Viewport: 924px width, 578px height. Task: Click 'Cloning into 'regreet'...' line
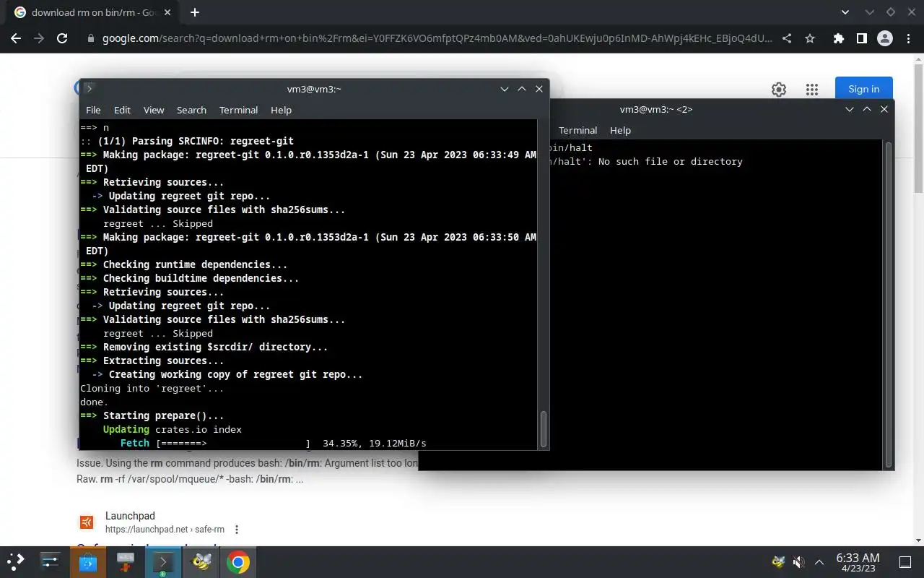point(152,388)
